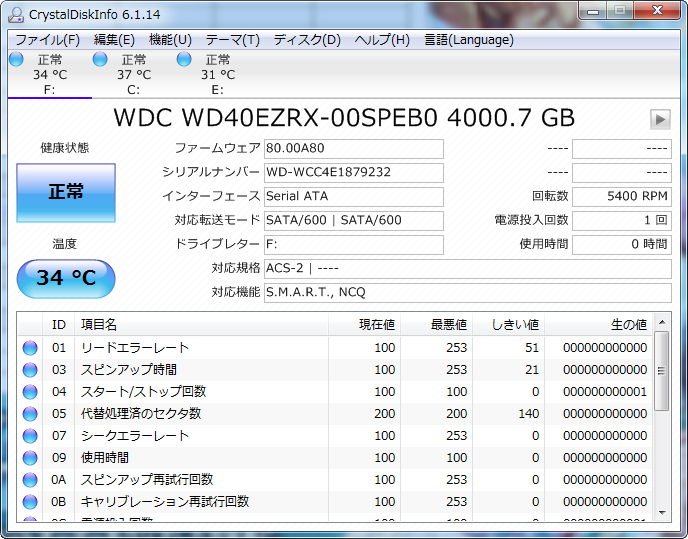Click the 5400 RPM rotation field
Image resolution: width=688 pixels, height=539 pixels.
click(622, 197)
